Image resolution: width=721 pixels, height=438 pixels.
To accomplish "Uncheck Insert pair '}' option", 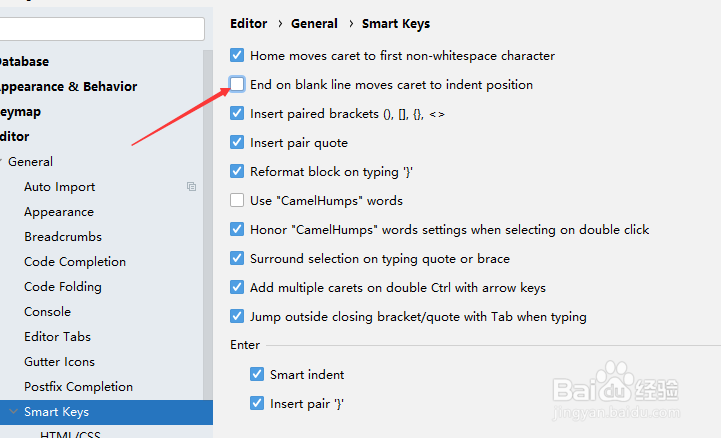I will tap(257, 403).
